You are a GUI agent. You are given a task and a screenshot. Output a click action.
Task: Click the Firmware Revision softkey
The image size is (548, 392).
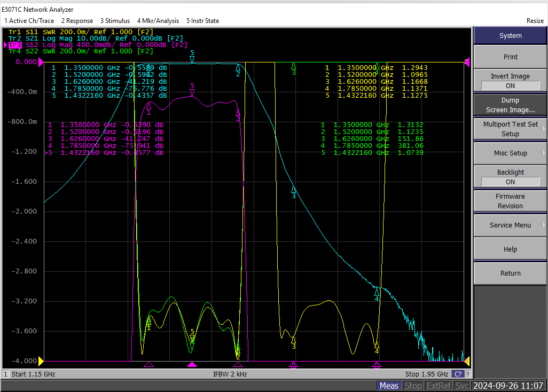pyautogui.click(x=510, y=201)
